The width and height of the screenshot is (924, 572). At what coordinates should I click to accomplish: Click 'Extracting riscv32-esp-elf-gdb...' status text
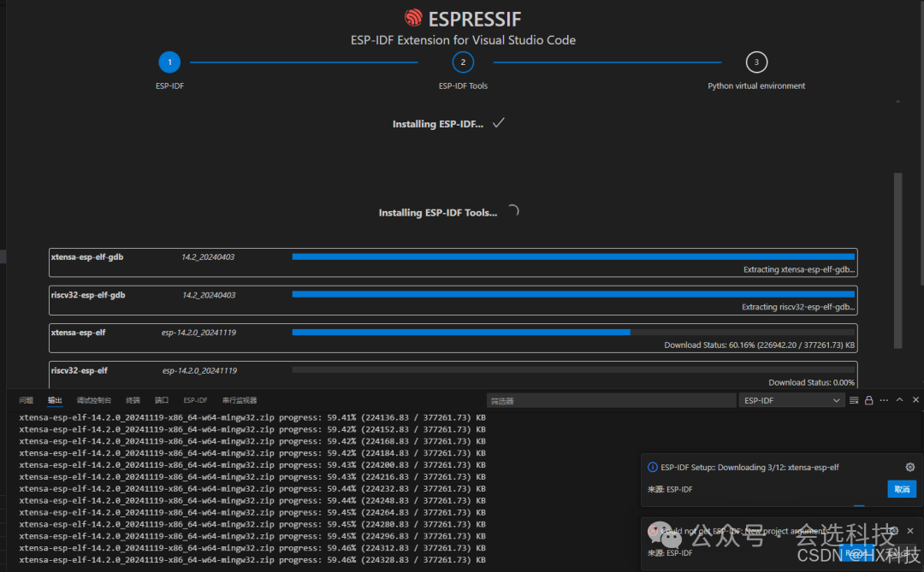click(x=798, y=308)
